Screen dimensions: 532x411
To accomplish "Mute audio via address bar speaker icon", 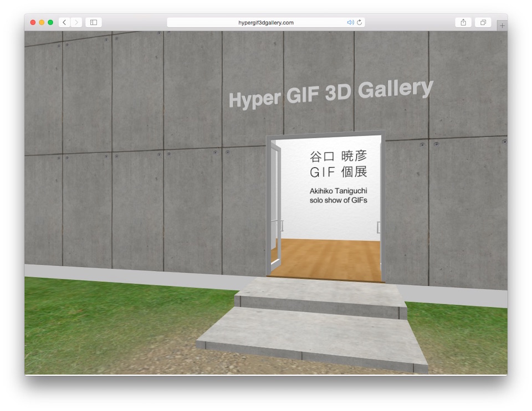I will tap(350, 23).
